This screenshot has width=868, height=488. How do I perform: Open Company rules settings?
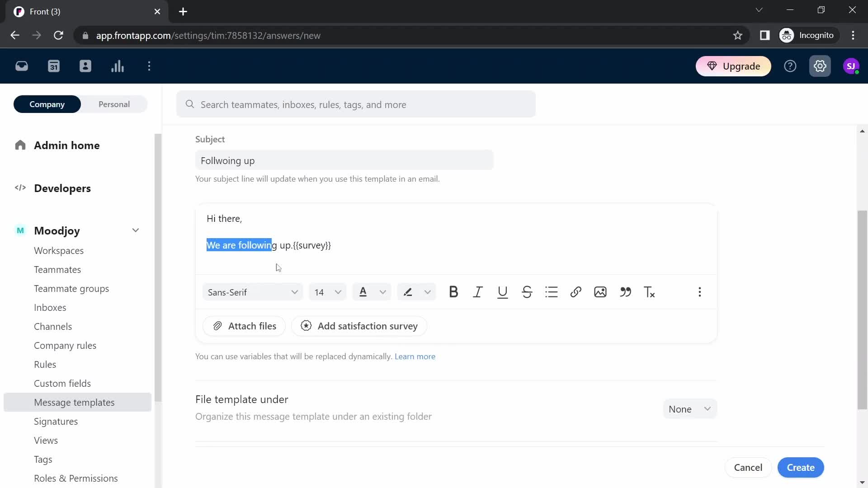65,346
